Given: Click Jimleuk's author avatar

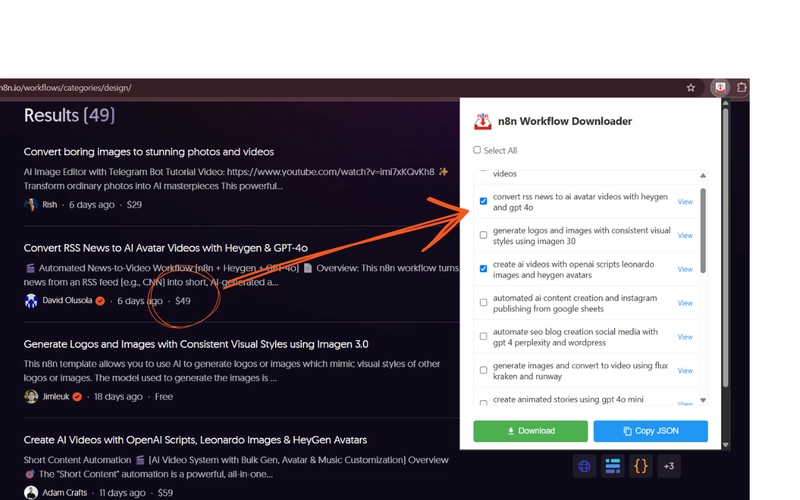Looking at the screenshot, I should 31,397.
